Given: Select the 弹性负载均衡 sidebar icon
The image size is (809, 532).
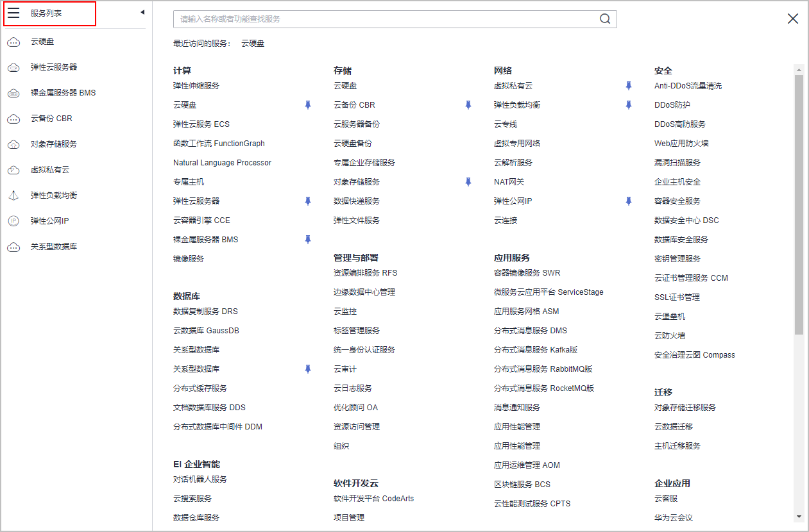Looking at the screenshot, I should click(x=14, y=195).
